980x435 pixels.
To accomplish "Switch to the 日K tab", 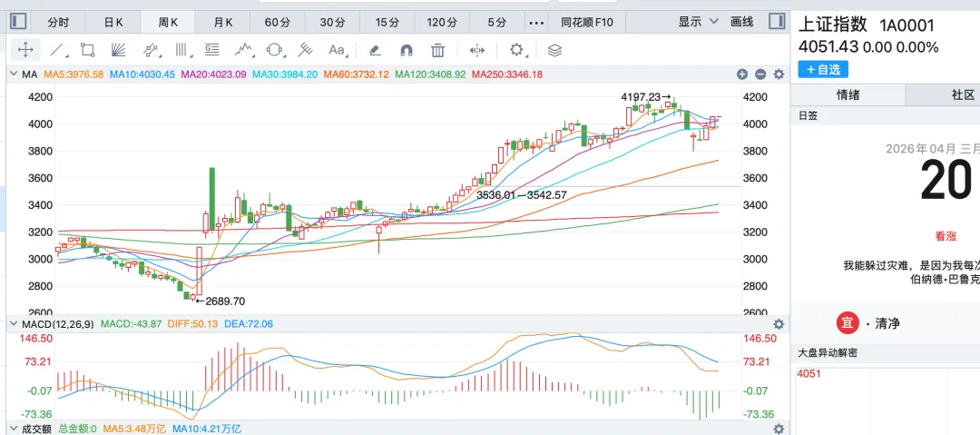I will 113,21.
